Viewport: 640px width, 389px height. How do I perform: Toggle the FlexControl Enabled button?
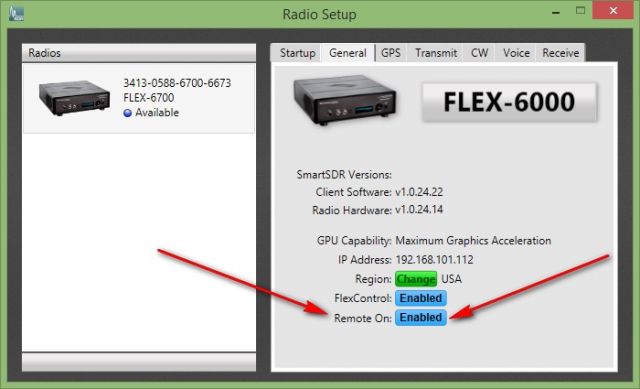[421, 298]
